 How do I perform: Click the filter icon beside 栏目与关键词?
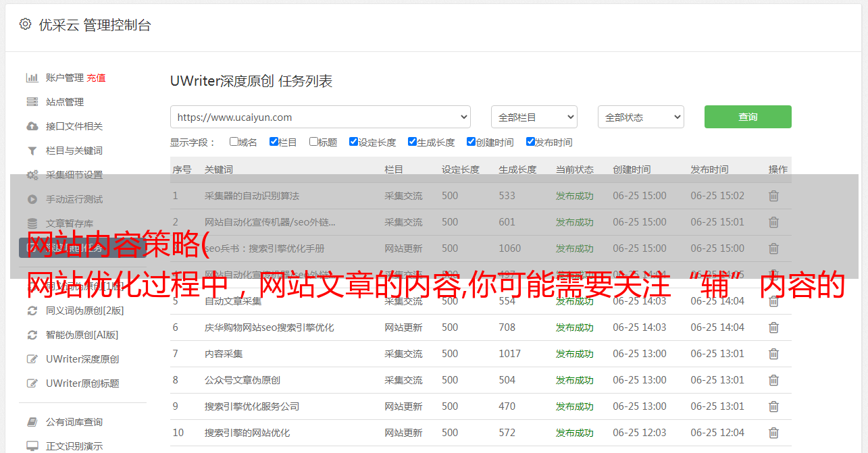(x=32, y=151)
